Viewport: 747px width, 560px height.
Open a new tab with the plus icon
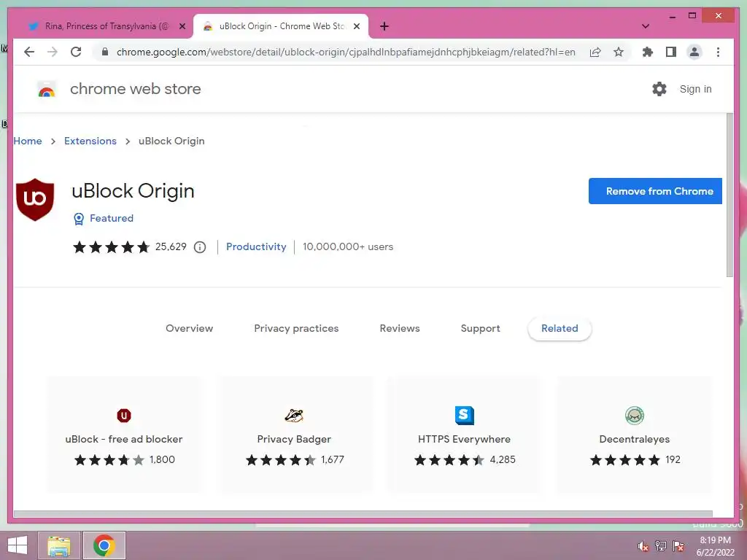(384, 26)
